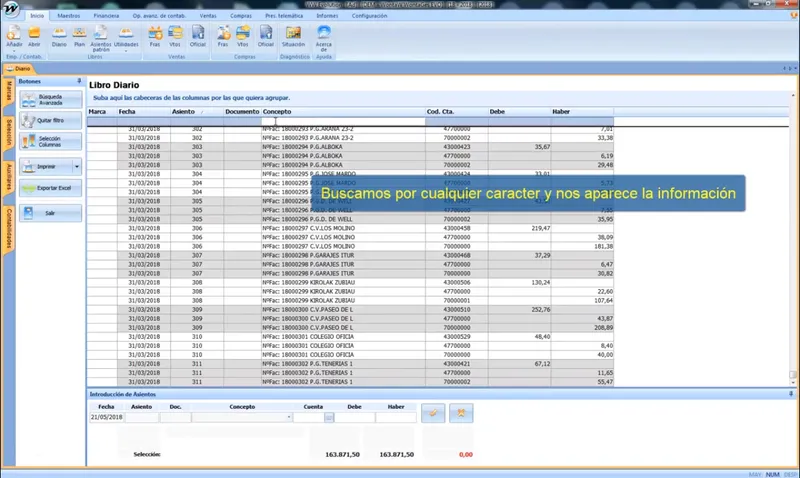
Task: Open Fras icon in Compras group
Action: click(x=223, y=37)
